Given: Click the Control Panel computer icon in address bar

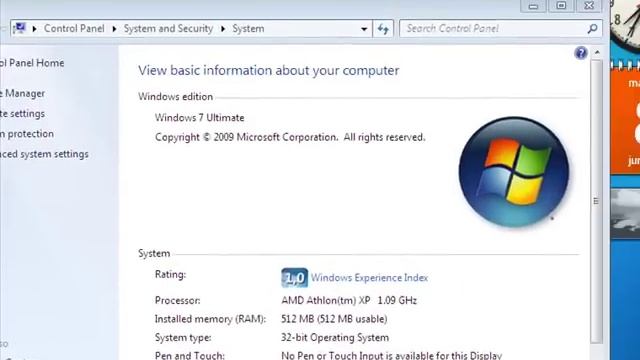Looking at the screenshot, I should [x=20, y=28].
